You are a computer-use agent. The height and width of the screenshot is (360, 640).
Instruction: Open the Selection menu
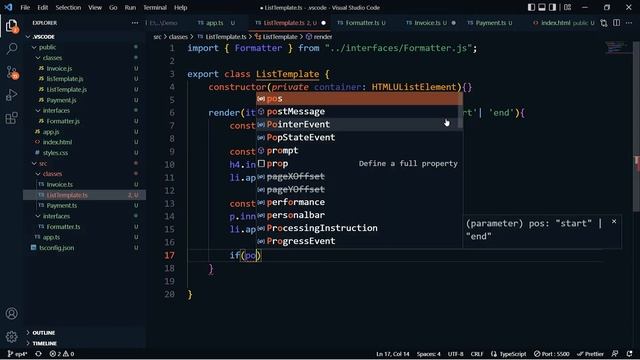point(68,7)
